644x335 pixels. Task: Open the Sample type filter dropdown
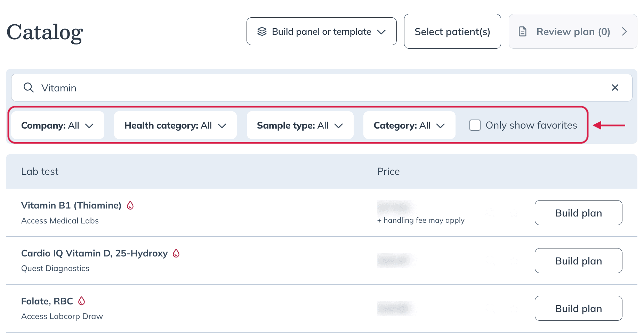coord(300,125)
